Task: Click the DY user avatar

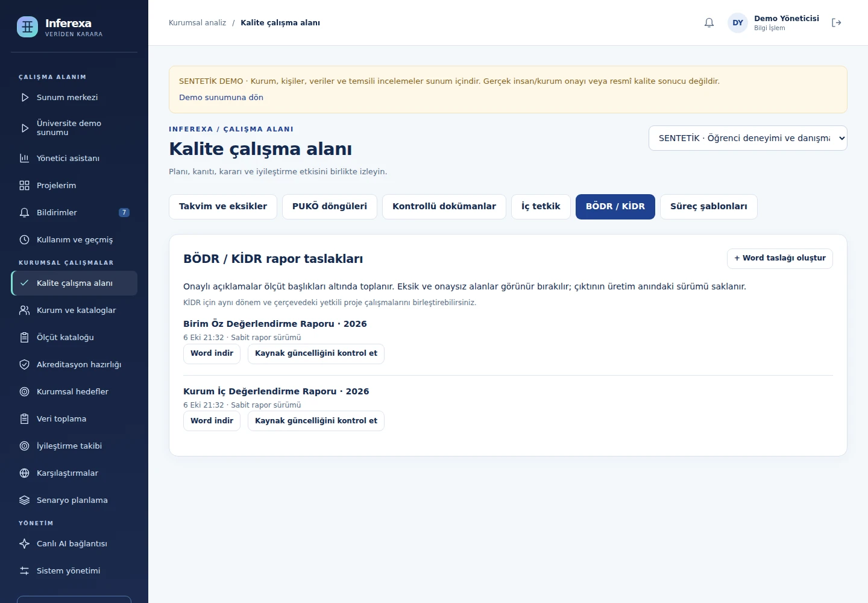Action: click(738, 23)
